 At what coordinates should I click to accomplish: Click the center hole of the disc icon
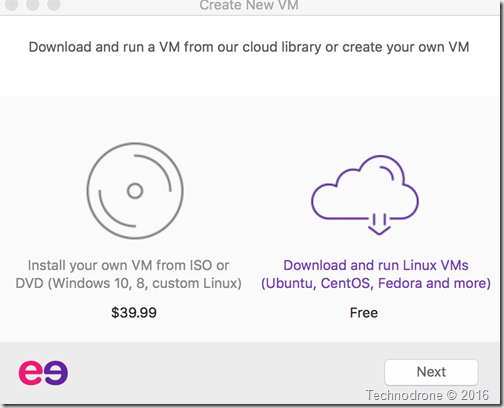[x=135, y=191]
